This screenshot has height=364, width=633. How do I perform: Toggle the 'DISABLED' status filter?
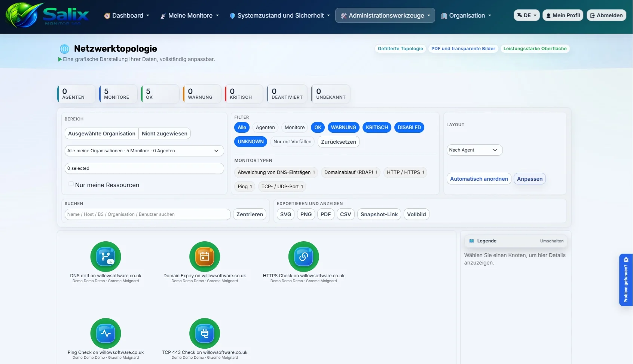click(x=409, y=128)
